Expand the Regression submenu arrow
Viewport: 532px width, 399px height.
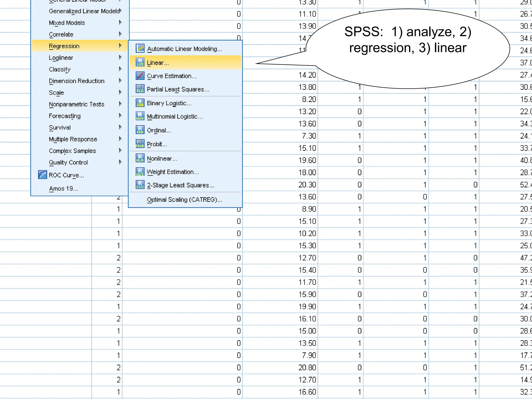coord(120,46)
